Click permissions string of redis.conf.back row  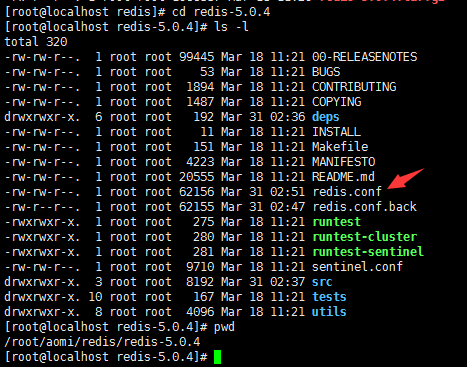42,207
